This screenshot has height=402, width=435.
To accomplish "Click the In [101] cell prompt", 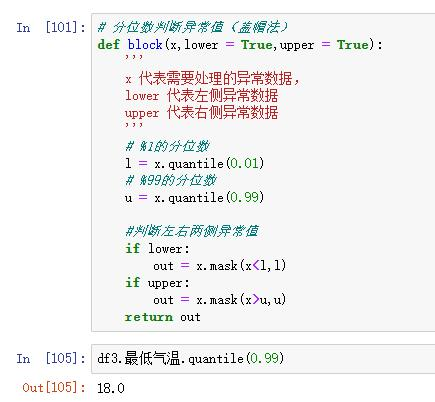I will pos(51,27).
